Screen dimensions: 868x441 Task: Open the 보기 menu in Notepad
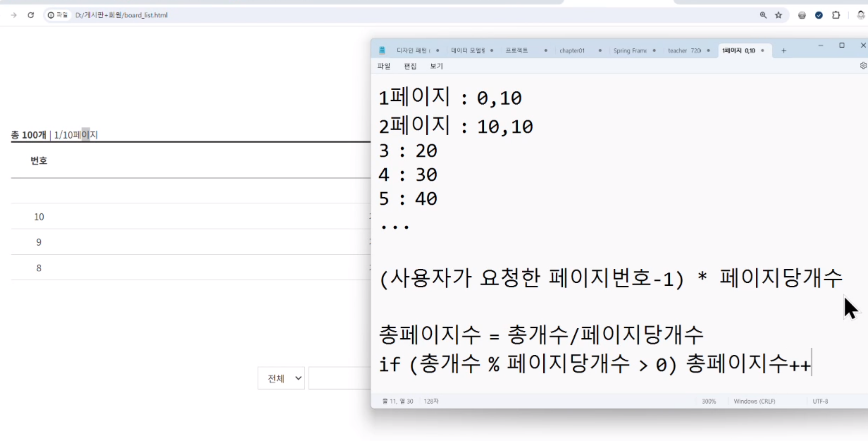pos(436,66)
